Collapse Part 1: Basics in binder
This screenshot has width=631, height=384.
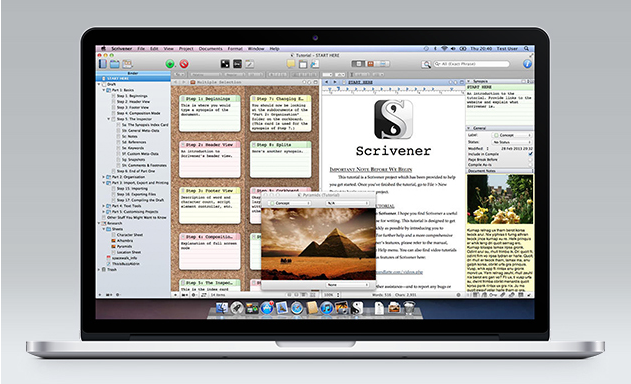(104, 90)
